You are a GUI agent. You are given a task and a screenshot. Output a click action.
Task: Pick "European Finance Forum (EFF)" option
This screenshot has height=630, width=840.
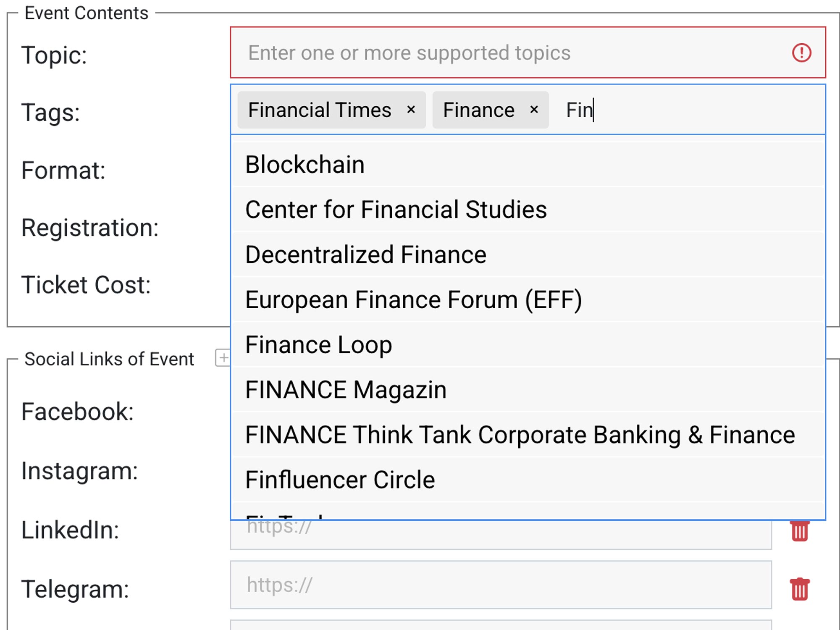[413, 300]
